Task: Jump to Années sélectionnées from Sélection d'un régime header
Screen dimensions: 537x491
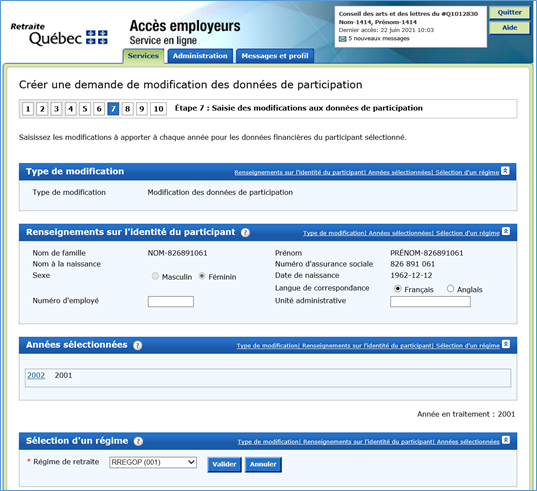Action: (468, 442)
